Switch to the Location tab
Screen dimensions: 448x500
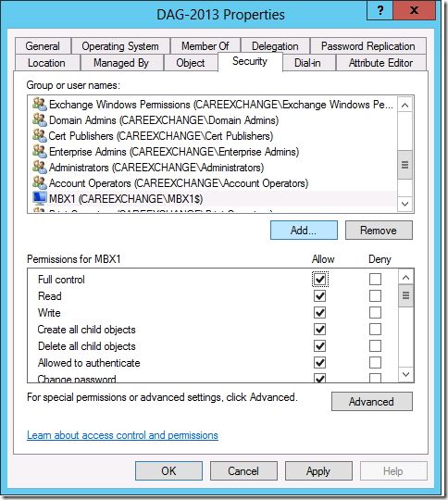pos(46,63)
